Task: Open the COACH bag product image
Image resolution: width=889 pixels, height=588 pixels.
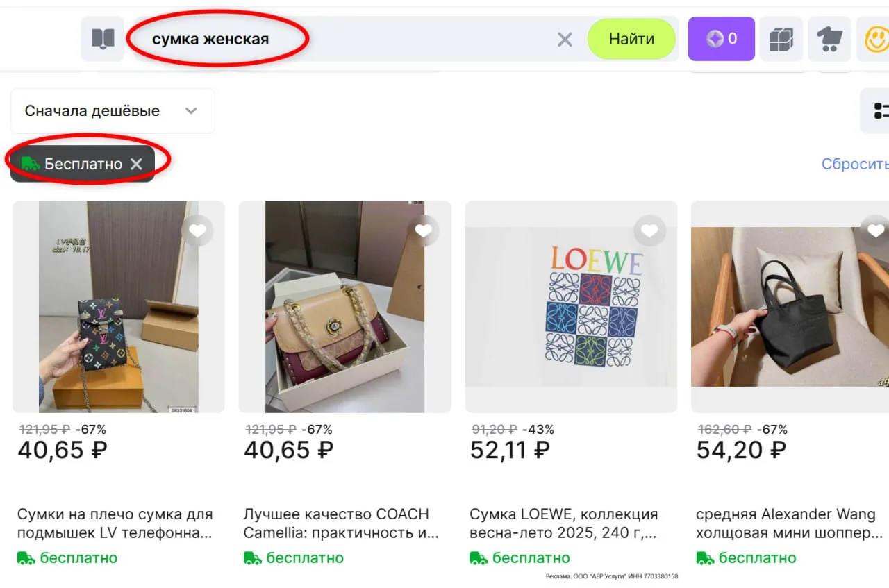Action: click(344, 307)
